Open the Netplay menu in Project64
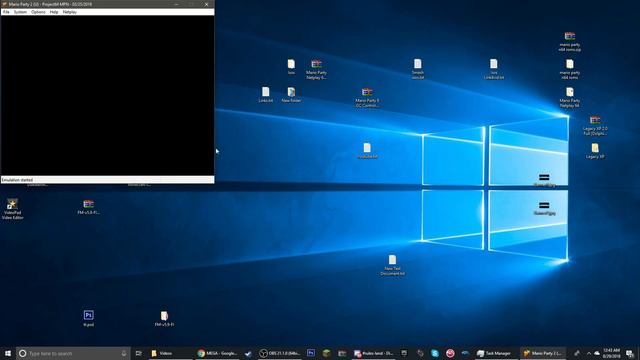Screen dimensions: 640x360 70,12
